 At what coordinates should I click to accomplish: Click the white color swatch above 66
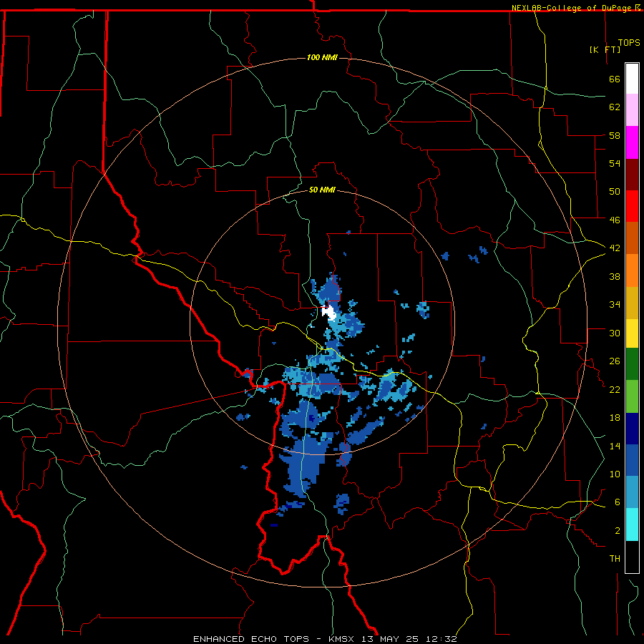[632, 79]
